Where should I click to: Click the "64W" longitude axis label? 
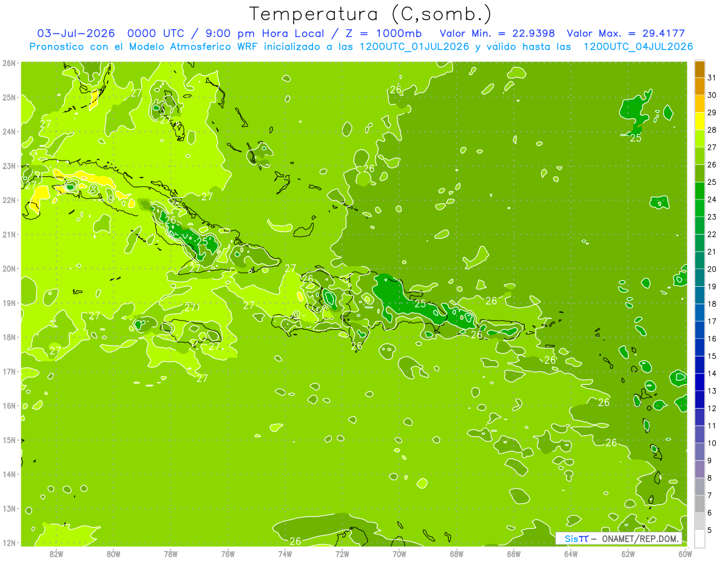(571, 554)
